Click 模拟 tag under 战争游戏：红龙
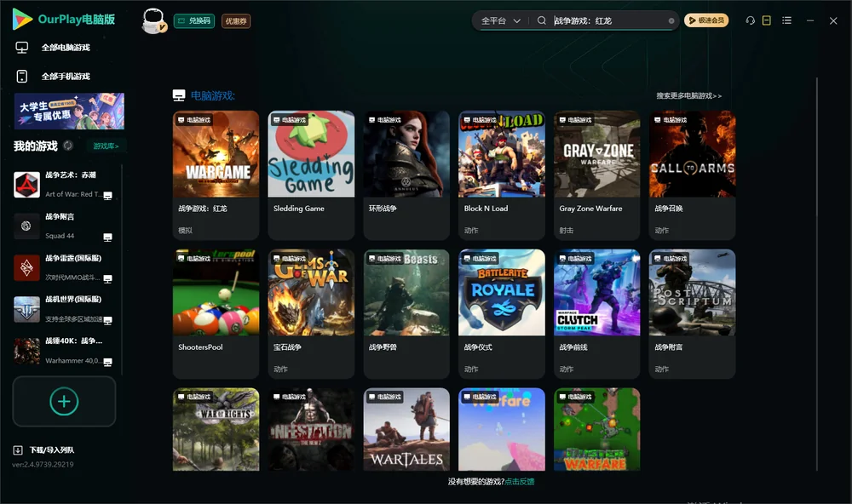852x504 pixels. tap(185, 230)
